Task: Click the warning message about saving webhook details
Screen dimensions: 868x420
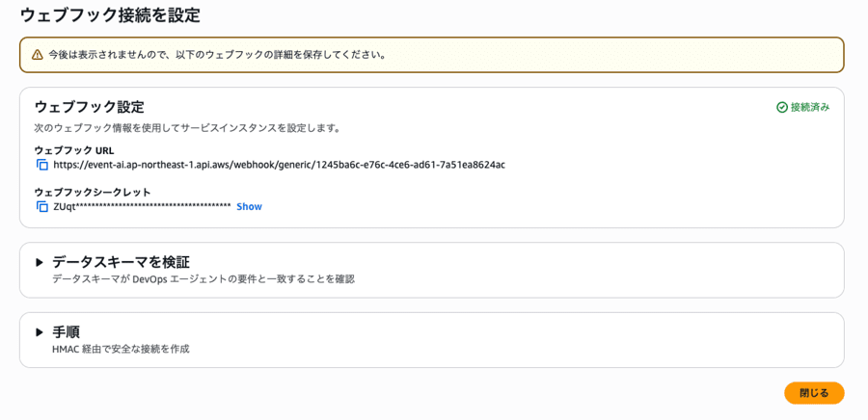Action: tap(218, 55)
